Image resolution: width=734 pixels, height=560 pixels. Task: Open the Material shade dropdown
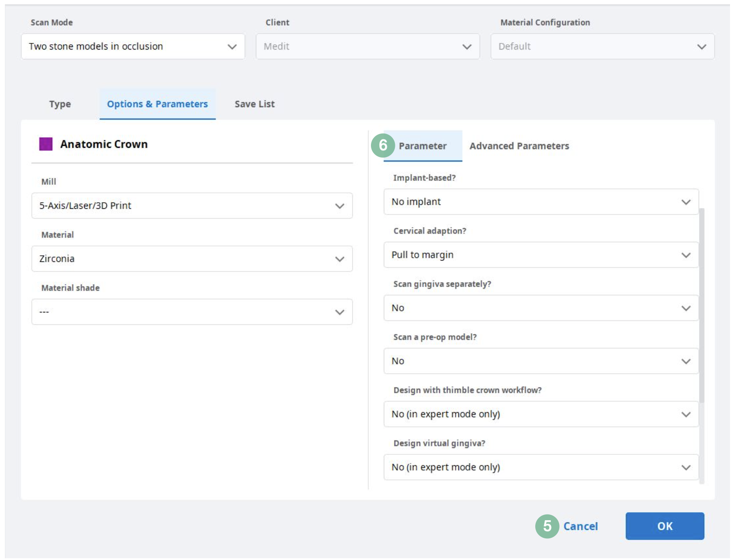pyautogui.click(x=192, y=312)
